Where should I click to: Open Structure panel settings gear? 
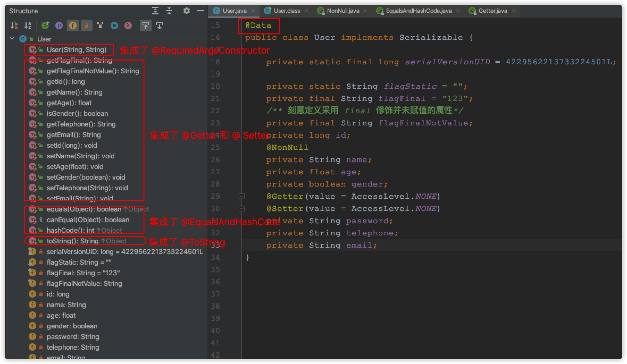[186, 11]
